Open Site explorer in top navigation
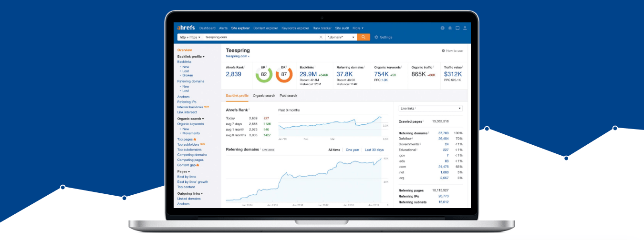The width and height of the screenshot is (644, 240). pyautogui.click(x=240, y=28)
